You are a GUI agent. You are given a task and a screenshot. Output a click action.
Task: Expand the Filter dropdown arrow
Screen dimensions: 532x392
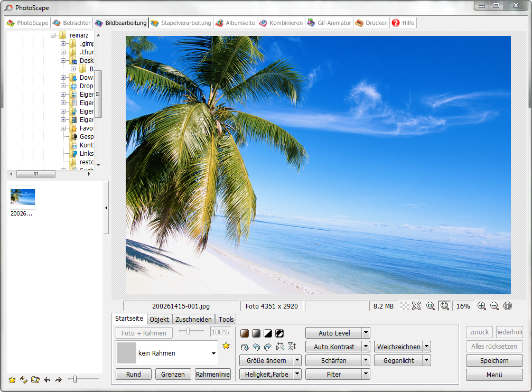click(366, 375)
